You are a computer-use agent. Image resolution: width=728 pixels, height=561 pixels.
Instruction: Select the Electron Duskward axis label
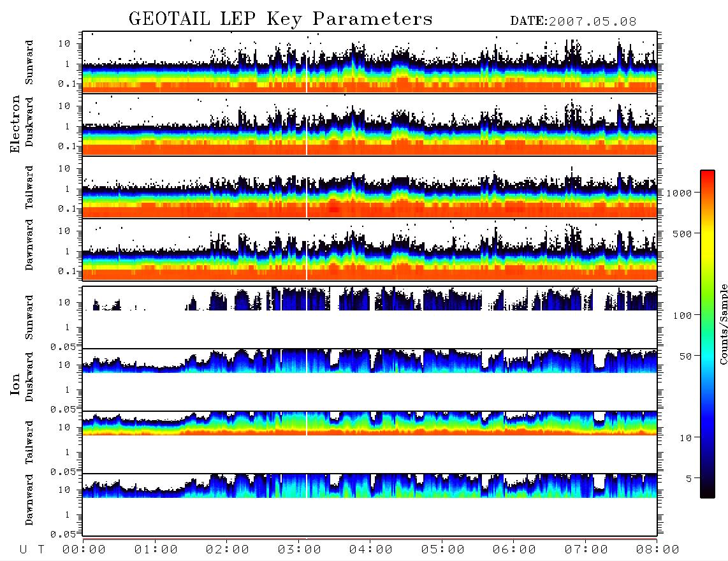pos(29,122)
